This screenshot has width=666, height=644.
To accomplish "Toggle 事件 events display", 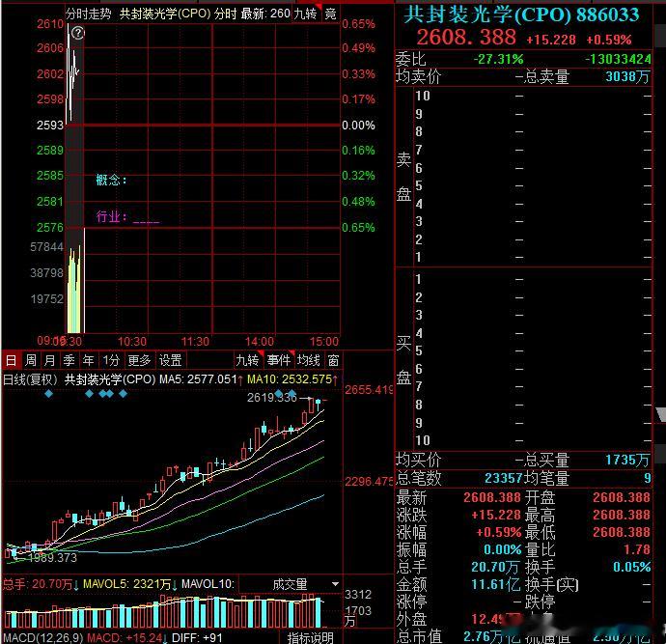I will (279, 361).
